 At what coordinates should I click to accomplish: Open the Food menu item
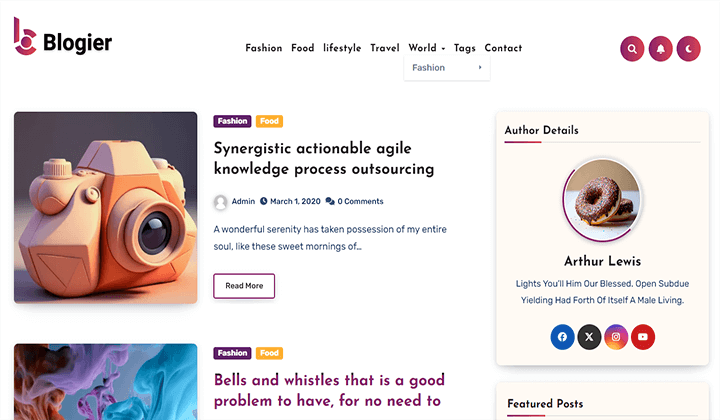point(303,48)
